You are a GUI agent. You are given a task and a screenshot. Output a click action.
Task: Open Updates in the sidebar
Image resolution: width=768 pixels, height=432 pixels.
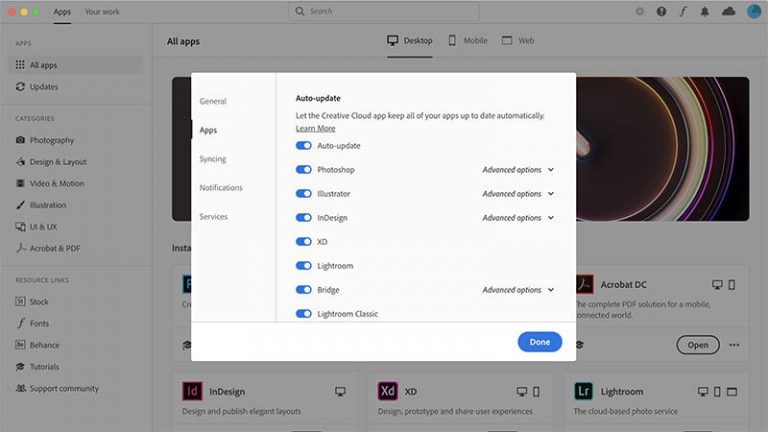37,87
